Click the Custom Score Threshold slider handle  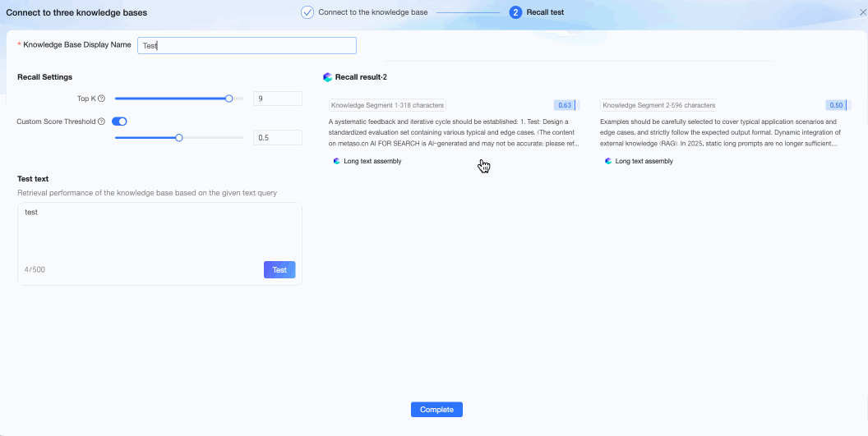tap(179, 137)
